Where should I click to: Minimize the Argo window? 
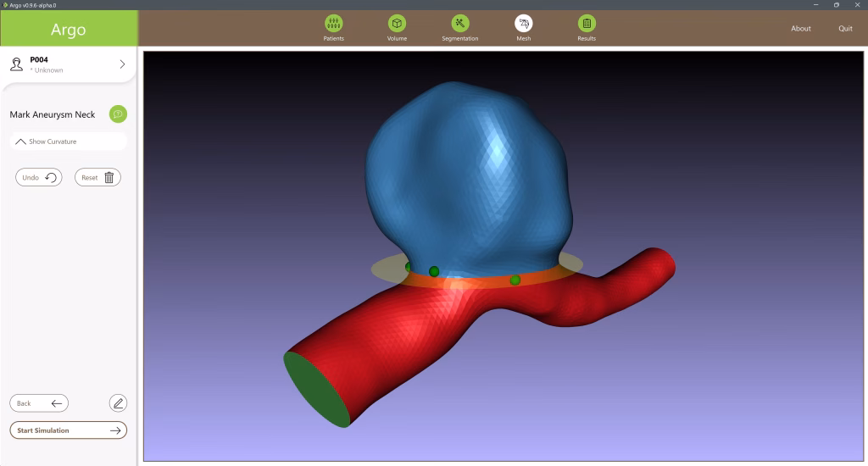(x=815, y=5)
